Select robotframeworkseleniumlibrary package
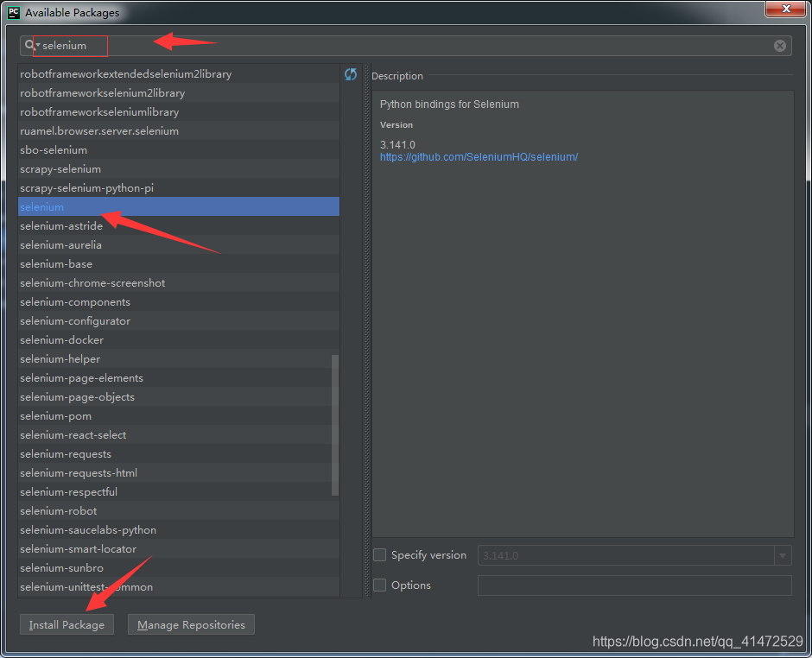Image resolution: width=812 pixels, height=658 pixels. pos(179,111)
